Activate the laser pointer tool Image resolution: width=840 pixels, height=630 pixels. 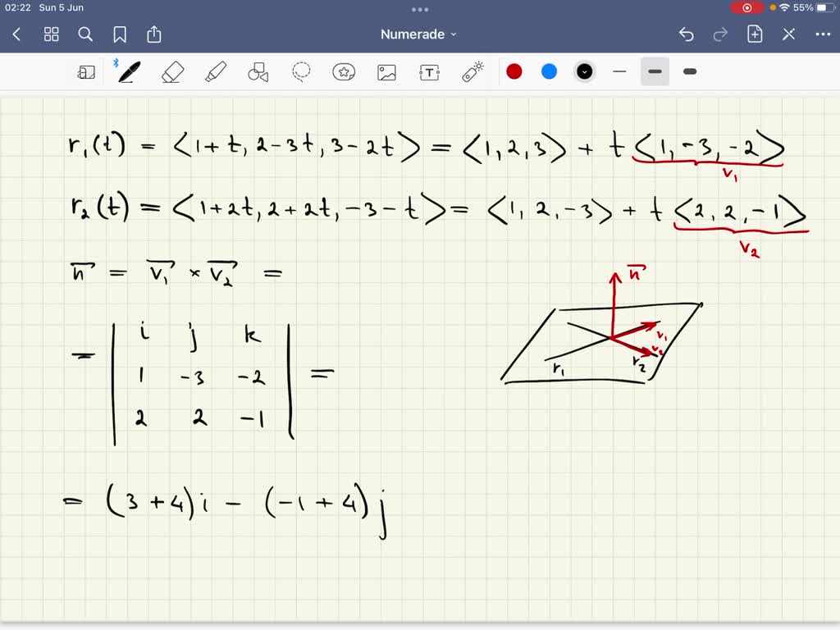pyautogui.click(x=472, y=71)
